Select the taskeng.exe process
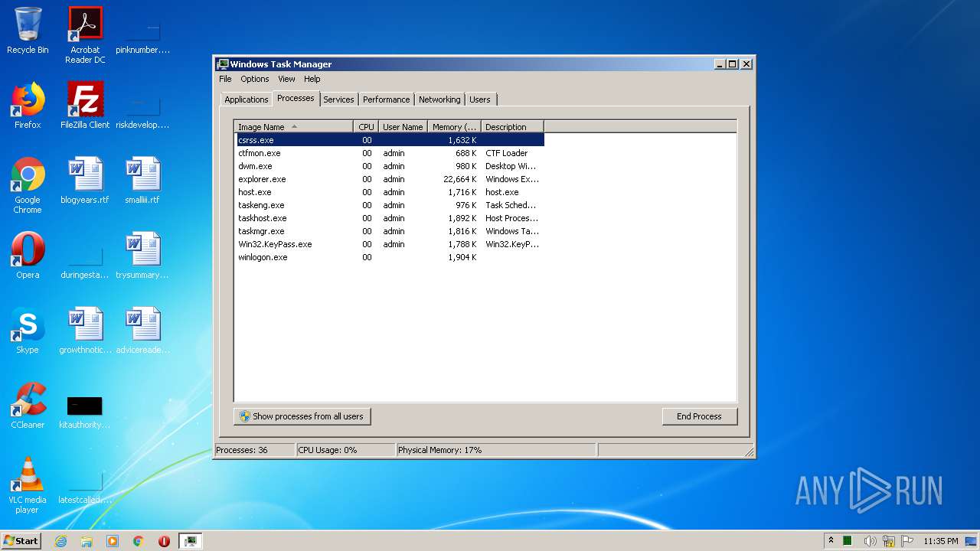 coord(390,205)
